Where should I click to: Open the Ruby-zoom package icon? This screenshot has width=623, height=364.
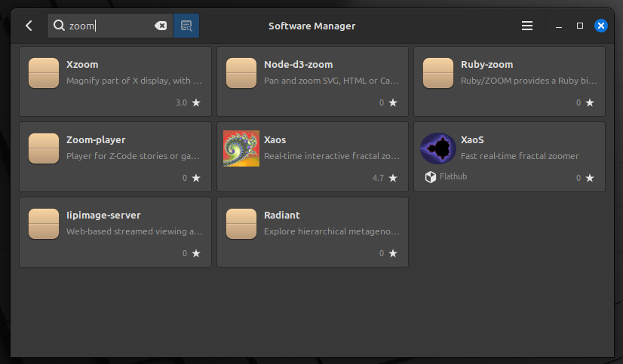click(x=438, y=73)
